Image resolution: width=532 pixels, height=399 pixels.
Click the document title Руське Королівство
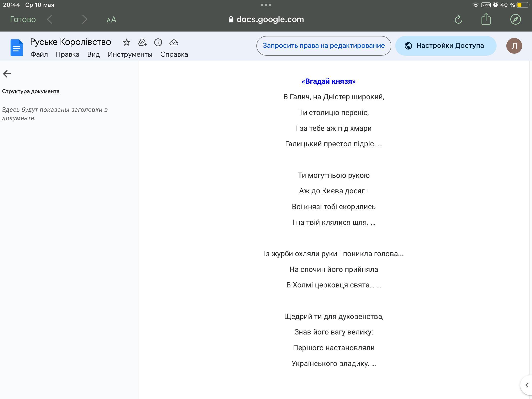pyautogui.click(x=71, y=42)
